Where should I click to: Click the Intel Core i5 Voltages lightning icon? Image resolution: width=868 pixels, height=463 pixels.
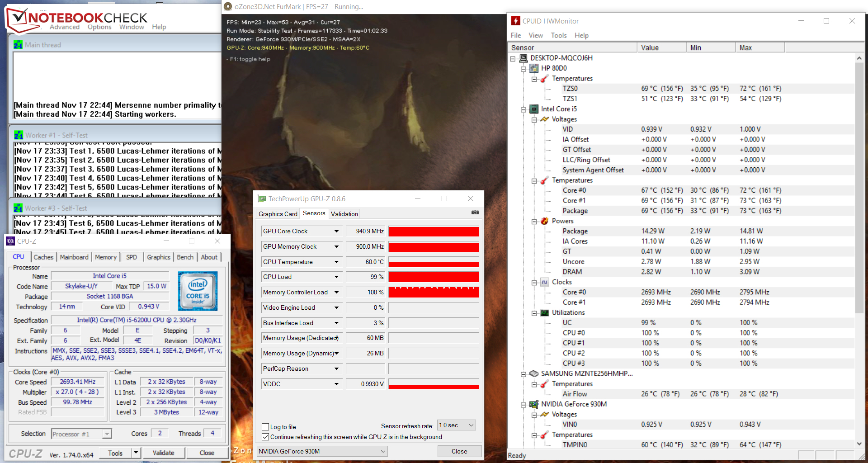[x=544, y=119]
